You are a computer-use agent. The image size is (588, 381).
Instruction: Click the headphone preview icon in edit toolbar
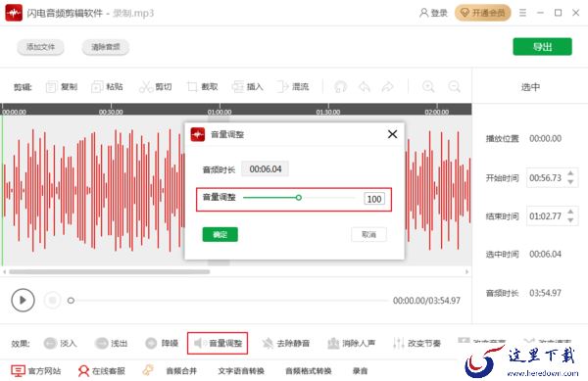(x=340, y=87)
